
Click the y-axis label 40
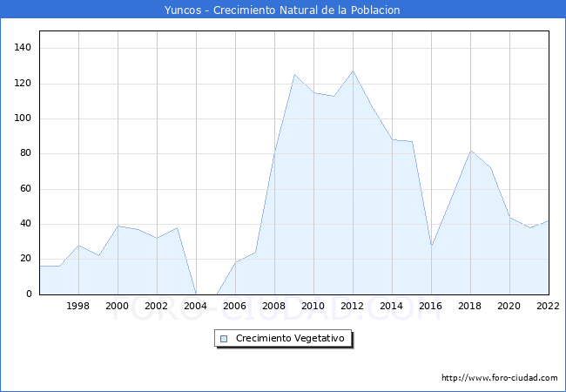tap(25, 223)
